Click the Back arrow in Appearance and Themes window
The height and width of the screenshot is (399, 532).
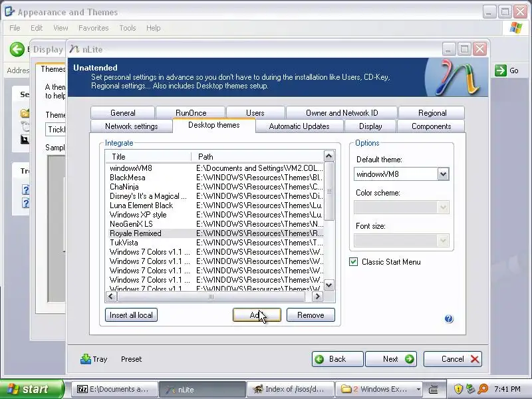pos(17,49)
